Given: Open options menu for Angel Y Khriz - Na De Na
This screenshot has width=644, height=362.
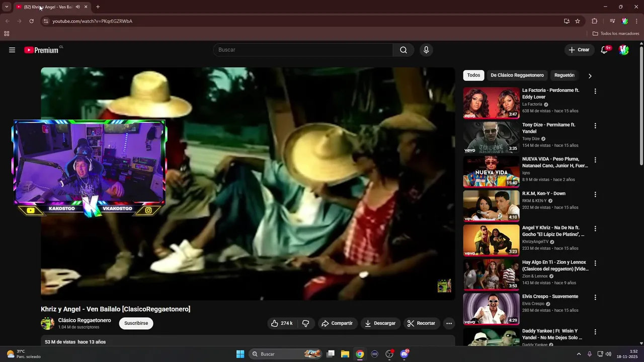Looking at the screenshot, I should 595,229.
